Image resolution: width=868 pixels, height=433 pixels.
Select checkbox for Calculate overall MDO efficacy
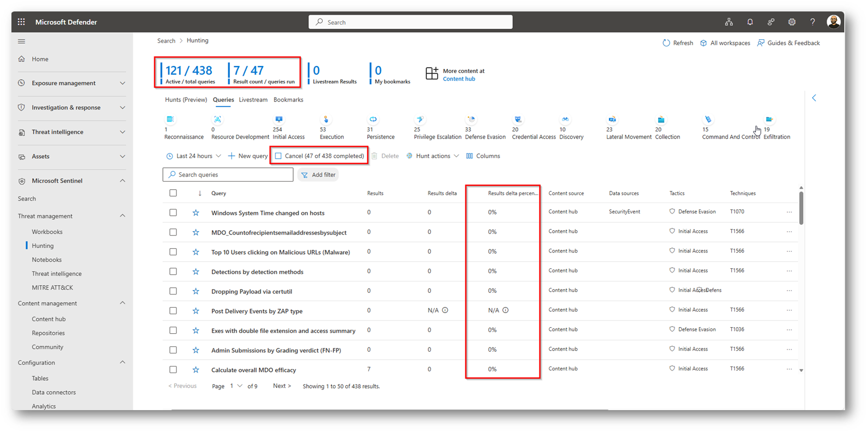[173, 370]
